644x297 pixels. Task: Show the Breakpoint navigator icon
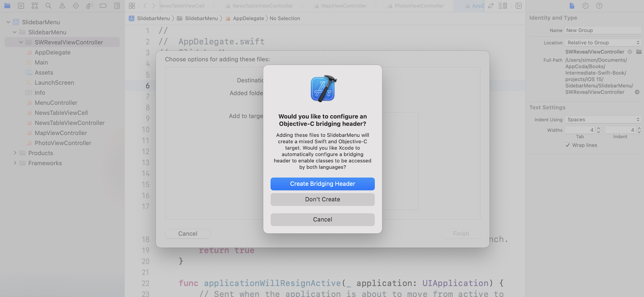[103, 6]
